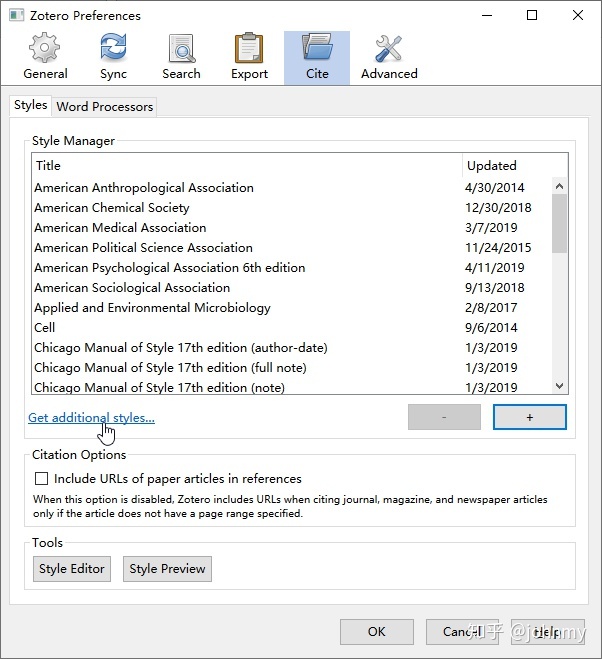The image size is (602, 659).
Task: Click the Zotero app icon in title bar
Action: pos(16,16)
